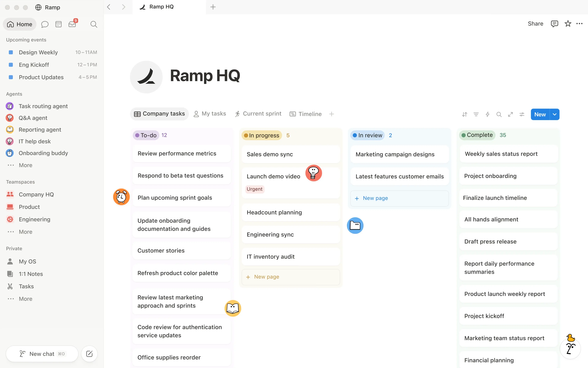Open the Onboarding buddy agent icon
The width and height of the screenshot is (588, 368).
pyautogui.click(x=10, y=153)
